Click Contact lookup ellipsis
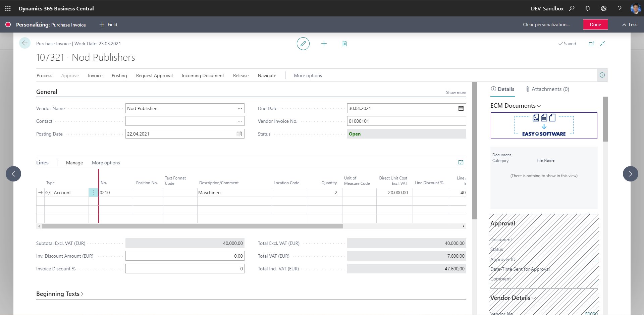 pyautogui.click(x=240, y=121)
